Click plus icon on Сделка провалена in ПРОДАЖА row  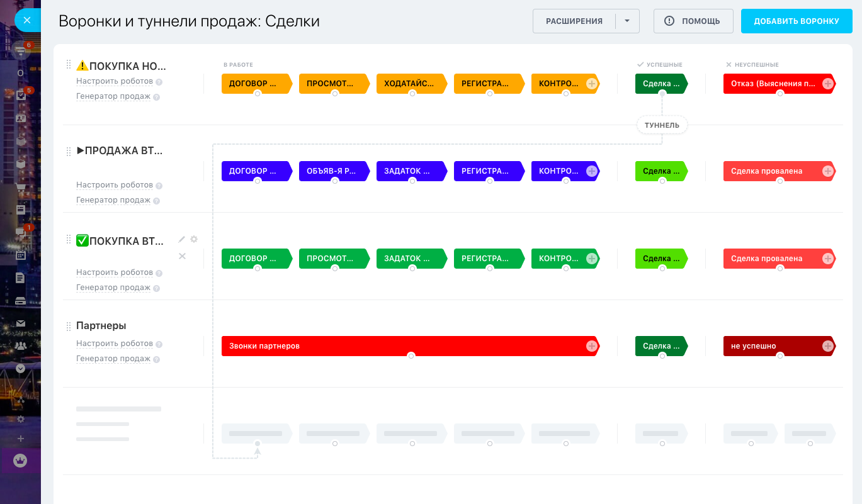[x=827, y=171]
